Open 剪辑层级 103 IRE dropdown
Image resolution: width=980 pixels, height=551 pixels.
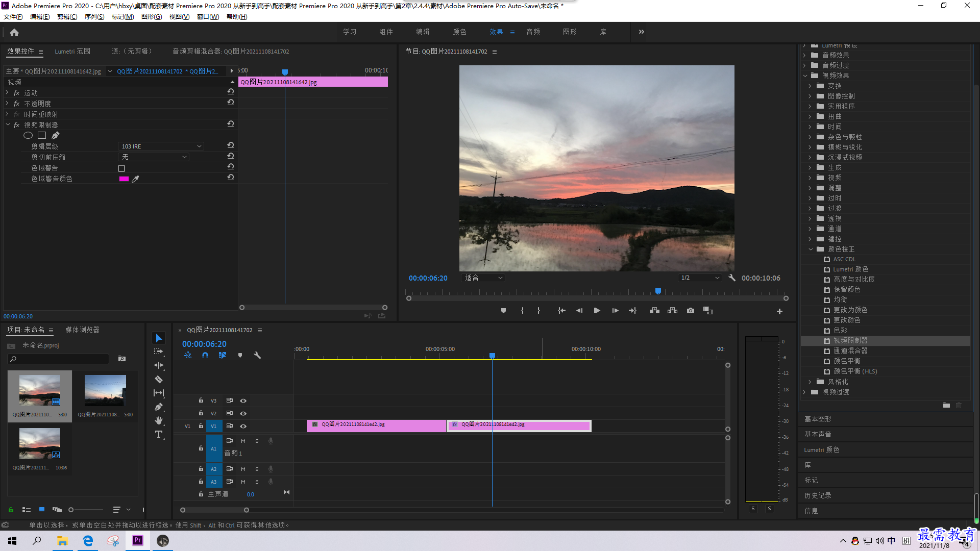pos(161,146)
